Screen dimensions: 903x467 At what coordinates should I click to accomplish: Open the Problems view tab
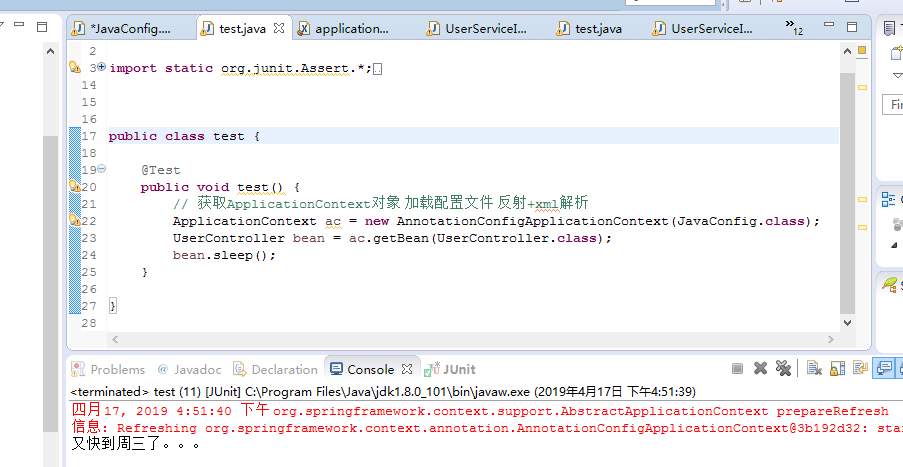(109, 369)
